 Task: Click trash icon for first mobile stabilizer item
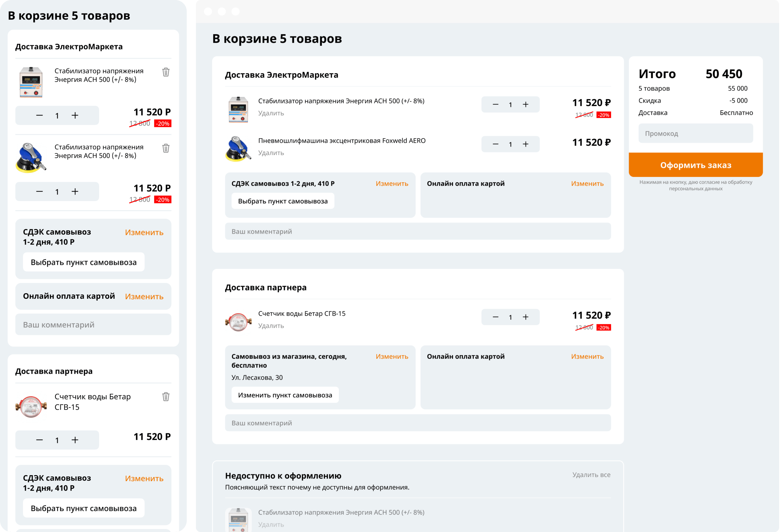coord(165,72)
